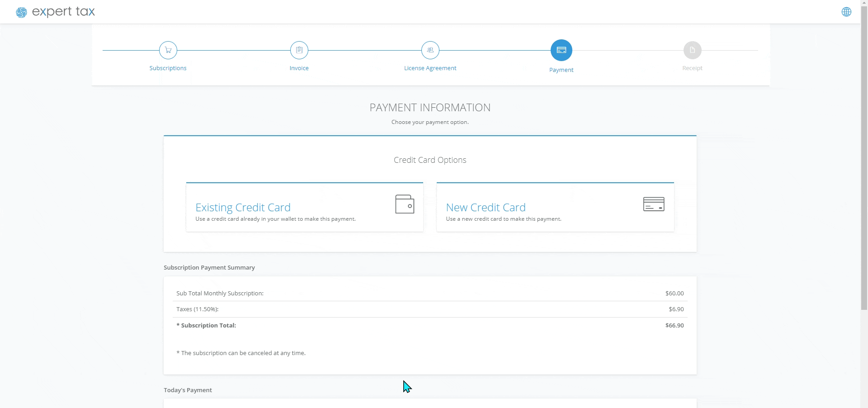Select the Existing Credit Card payment option
Image resolution: width=868 pixels, height=408 pixels.
pyautogui.click(x=305, y=207)
